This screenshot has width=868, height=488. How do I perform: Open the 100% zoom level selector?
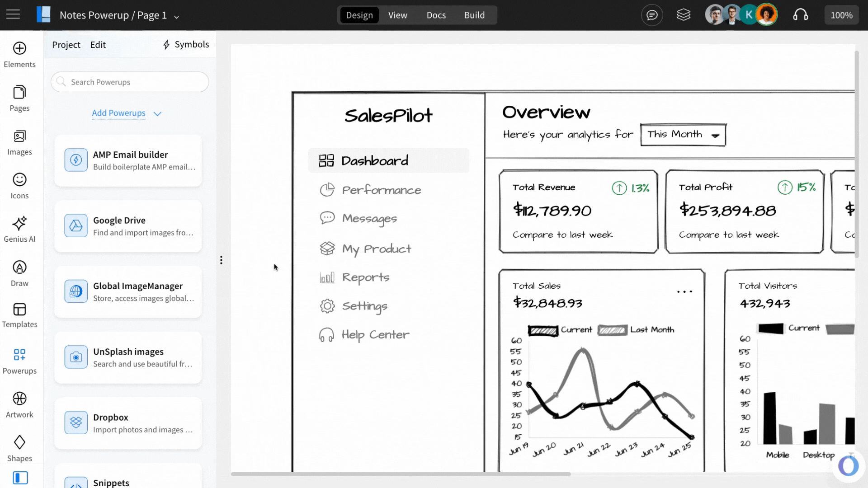(x=841, y=15)
